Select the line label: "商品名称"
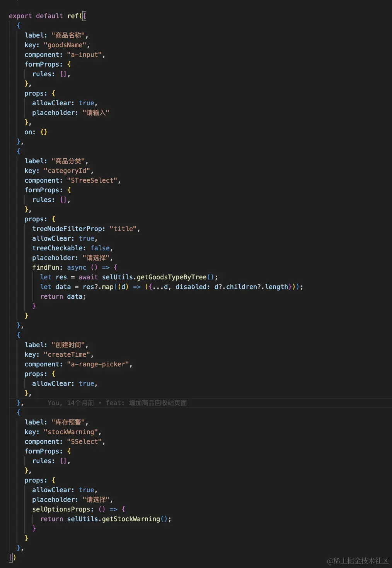392x568 pixels. point(56,35)
